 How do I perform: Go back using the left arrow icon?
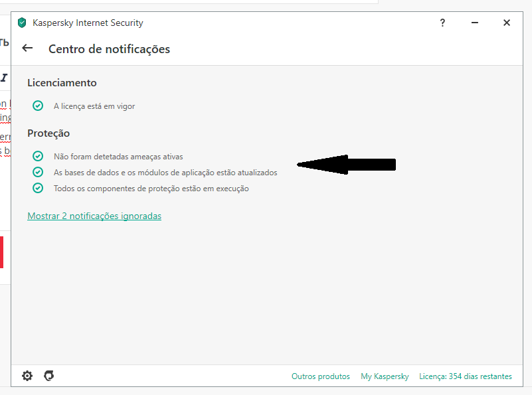click(x=27, y=48)
